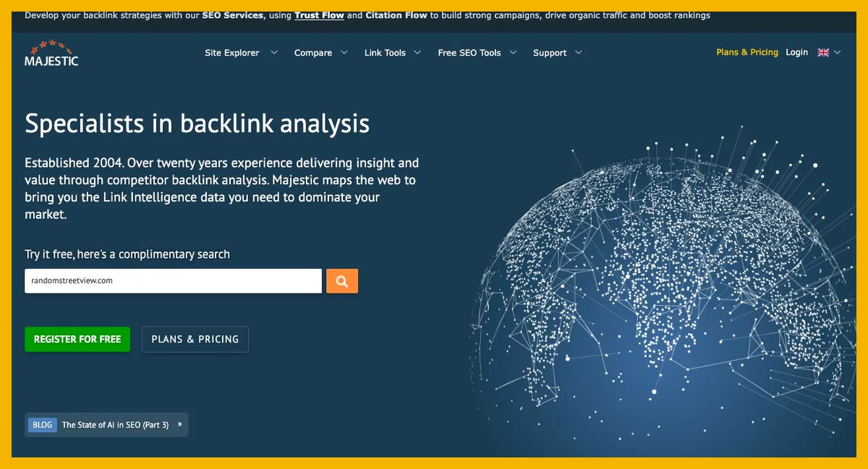
Task: Click the green Register For Free button
Action: click(x=77, y=339)
